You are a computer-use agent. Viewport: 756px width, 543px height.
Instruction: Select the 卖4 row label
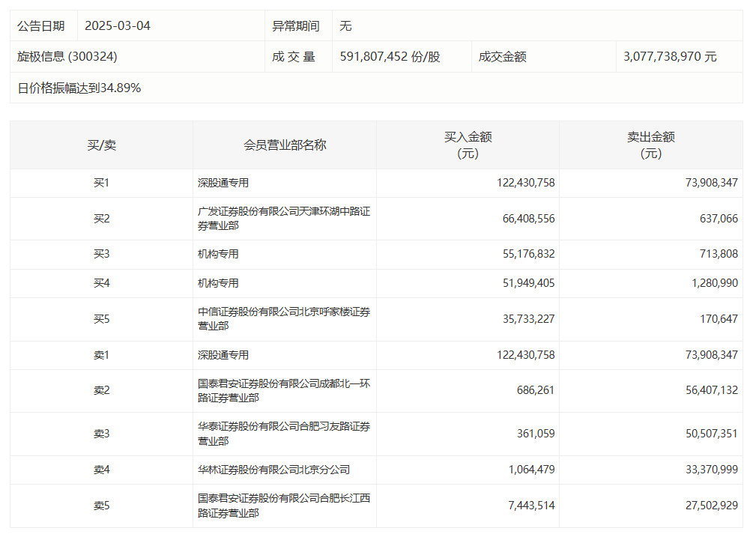click(102, 470)
